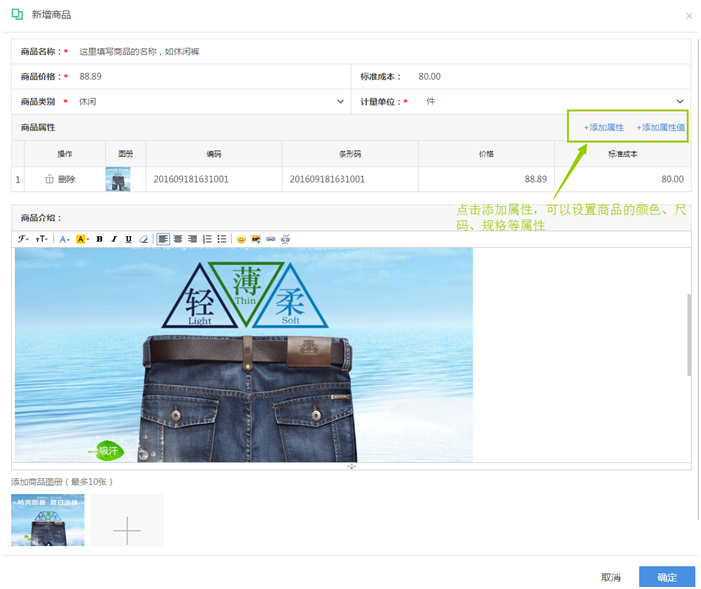Click the 新增商品 dialog title icon
The height and width of the screenshot is (589, 701).
tap(17, 14)
